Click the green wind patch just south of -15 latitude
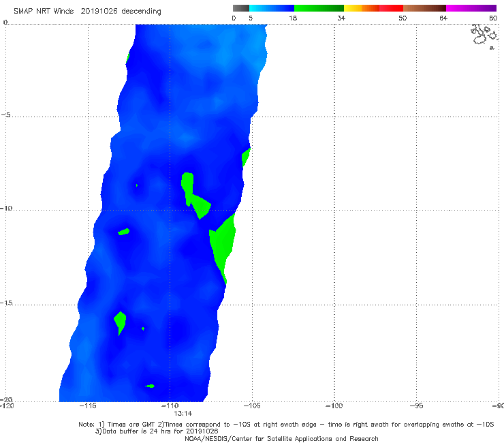The width and height of the screenshot is (504, 443). [x=121, y=322]
